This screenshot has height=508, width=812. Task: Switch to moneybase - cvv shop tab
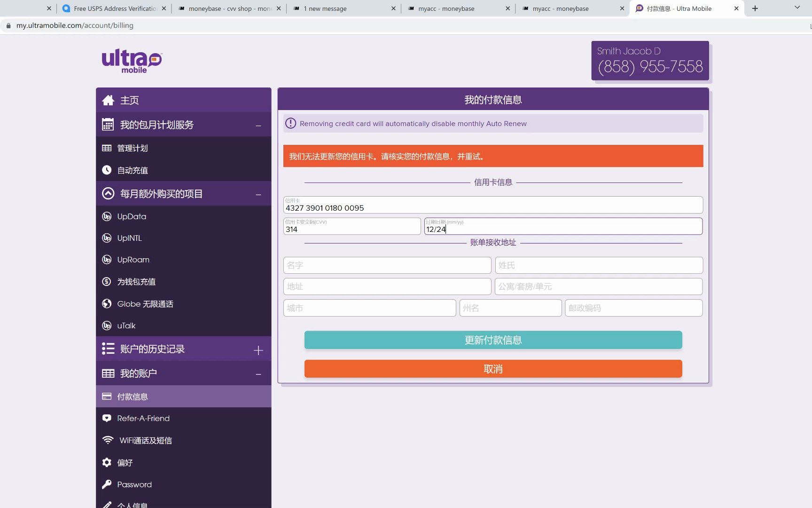229,8
